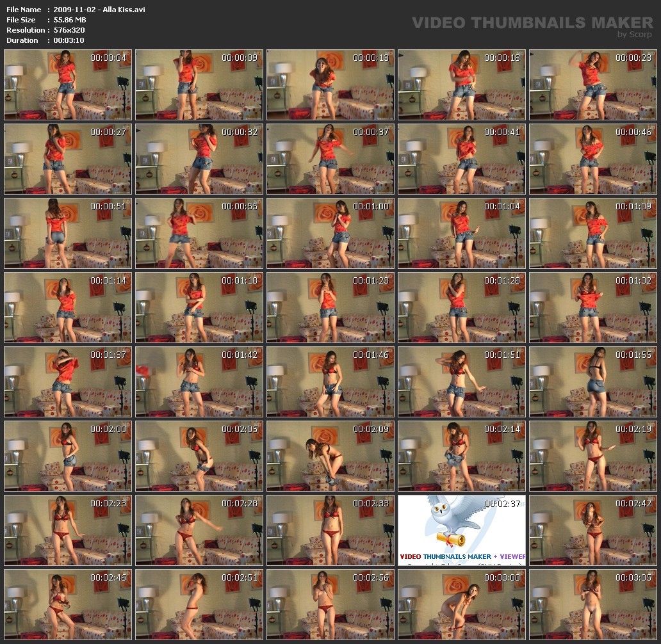
Task: Select the thumbnail at timestamp 00:00:23
Action: (593, 85)
